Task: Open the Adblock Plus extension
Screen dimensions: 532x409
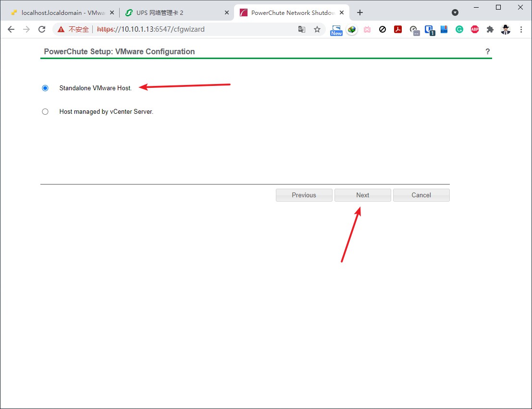Action: 475,29
